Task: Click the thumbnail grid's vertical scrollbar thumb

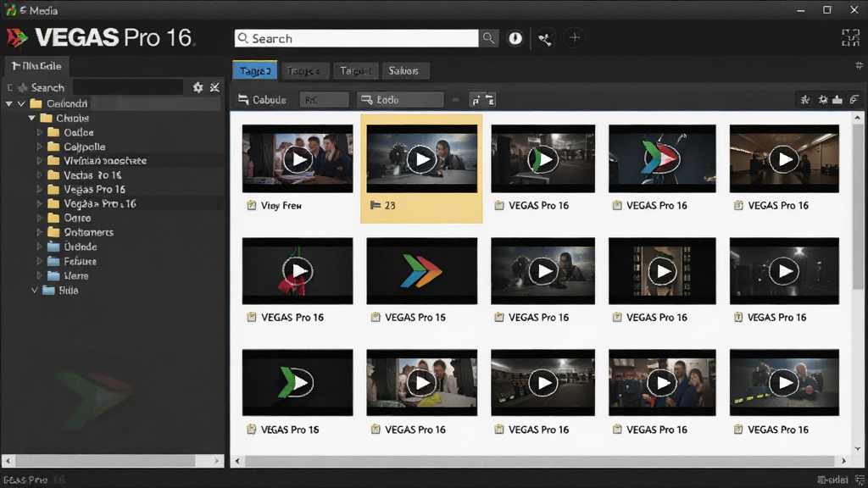Action: click(x=858, y=207)
